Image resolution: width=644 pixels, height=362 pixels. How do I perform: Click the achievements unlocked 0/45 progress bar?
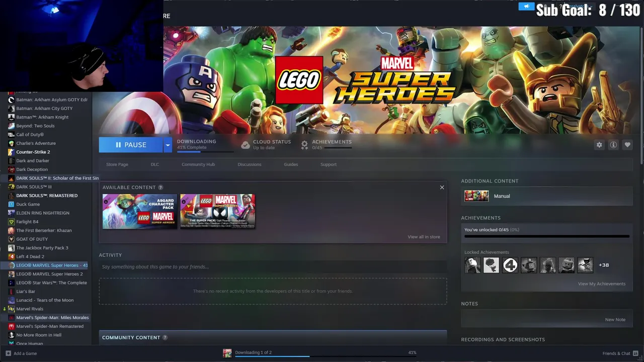547,236
